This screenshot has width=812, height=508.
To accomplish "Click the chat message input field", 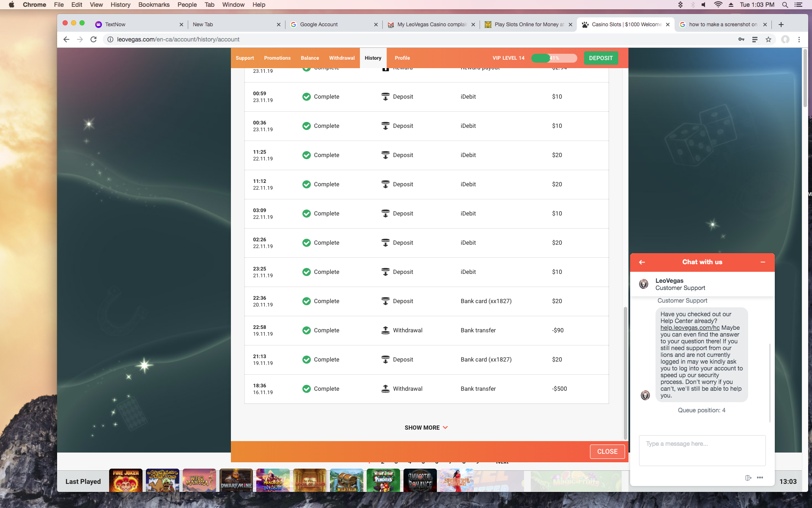I will pyautogui.click(x=702, y=450).
